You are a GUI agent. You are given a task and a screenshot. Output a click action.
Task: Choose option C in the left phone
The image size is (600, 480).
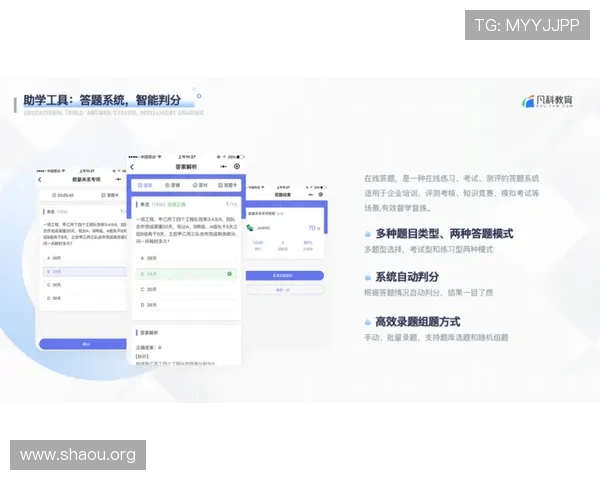coord(85,285)
